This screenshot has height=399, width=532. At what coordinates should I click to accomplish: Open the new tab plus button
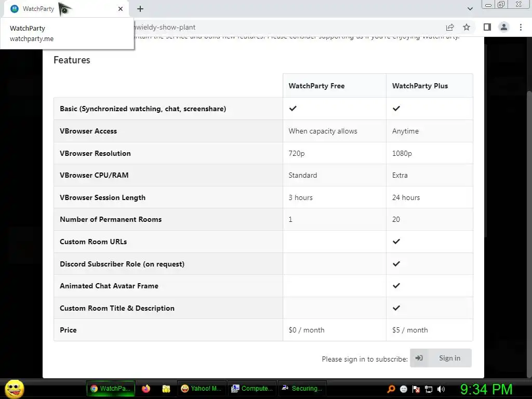pos(140,9)
